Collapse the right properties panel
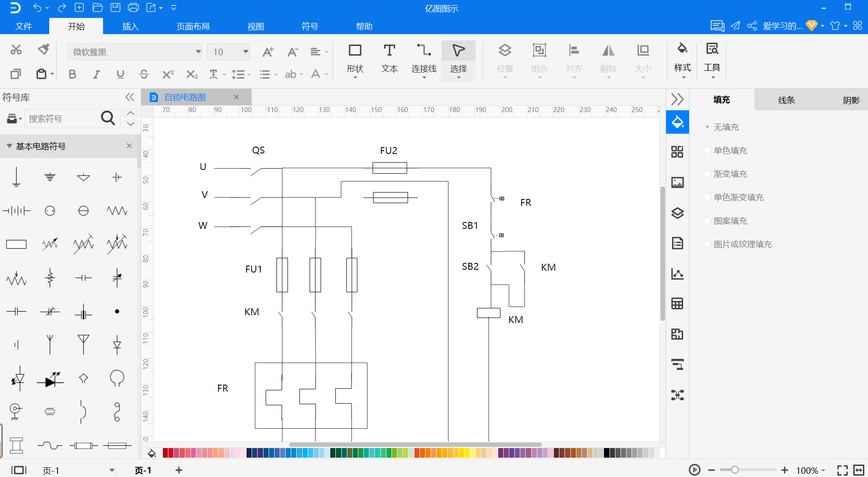The width and height of the screenshot is (868, 477). click(678, 99)
